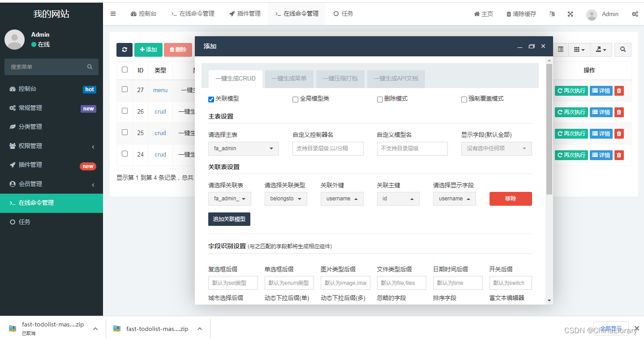Toggle the hamburger sidebar menu icon
The image size is (644, 339).
pos(113,14)
